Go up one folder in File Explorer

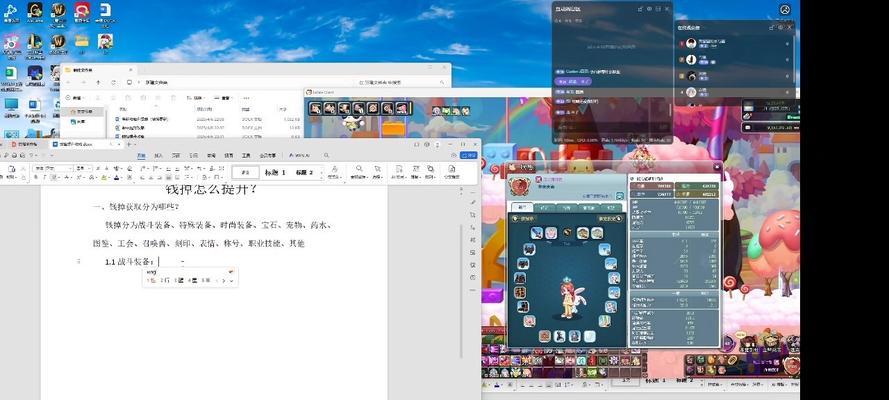99,82
